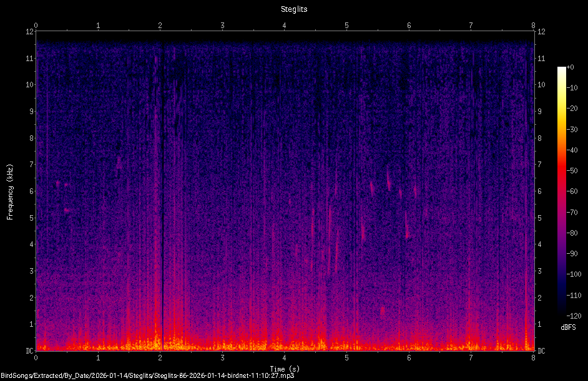Click the 3 kHz label on right axis
This screenshot has height=381, width=588.
(540, 271)
